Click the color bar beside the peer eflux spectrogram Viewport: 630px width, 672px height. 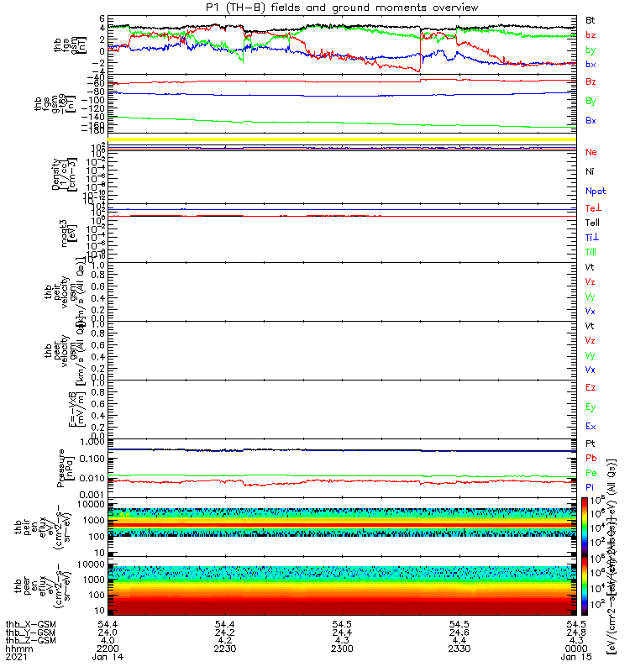[585, 585]
